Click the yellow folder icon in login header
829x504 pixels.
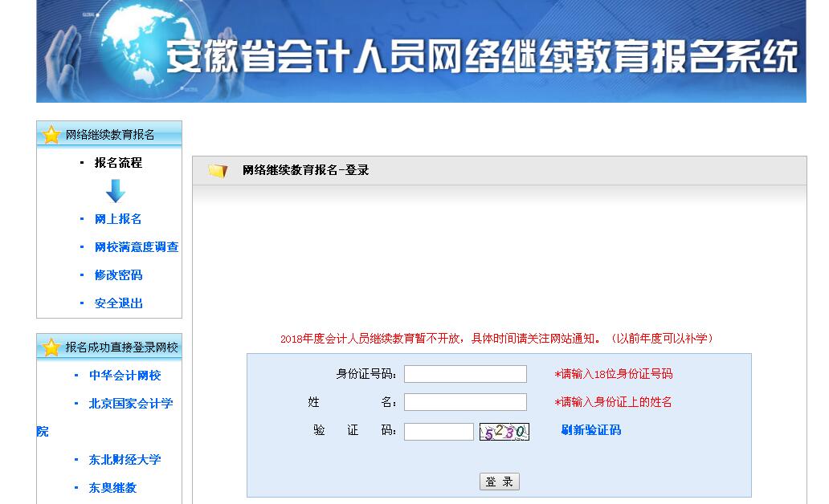pyautogui.click(x=217, y=171)
